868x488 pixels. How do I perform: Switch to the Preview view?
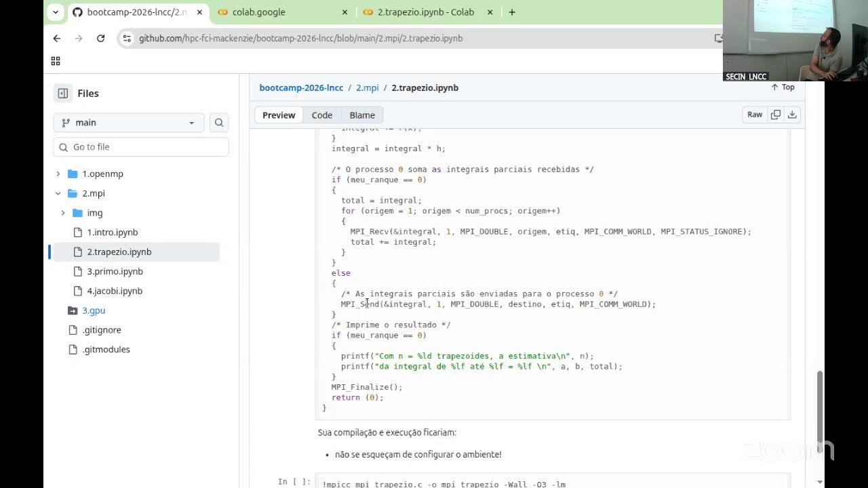(x=279, y=115)
